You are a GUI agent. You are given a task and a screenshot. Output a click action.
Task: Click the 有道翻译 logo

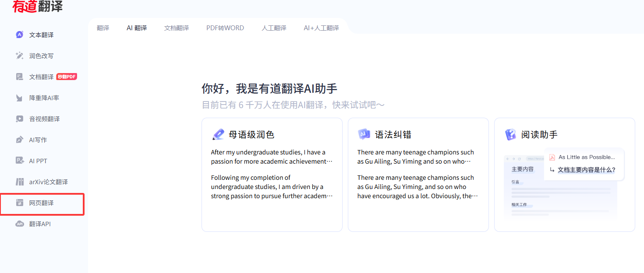point(38,6)
